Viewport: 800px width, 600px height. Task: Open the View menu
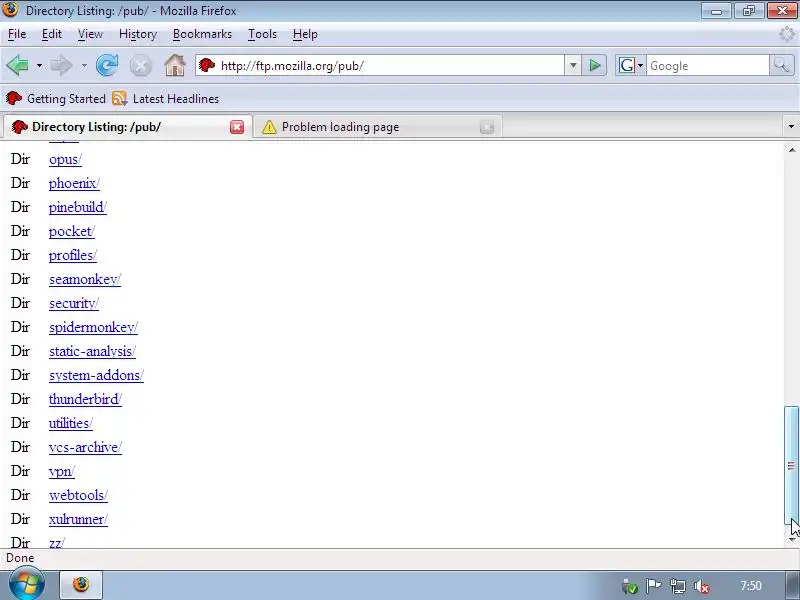click(x=90, y=34)
